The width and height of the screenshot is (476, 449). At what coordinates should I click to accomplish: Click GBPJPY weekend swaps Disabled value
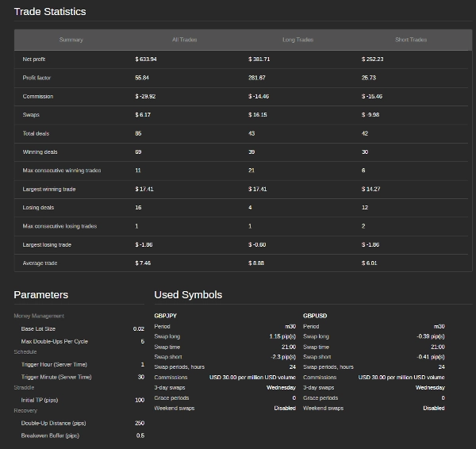285,409
